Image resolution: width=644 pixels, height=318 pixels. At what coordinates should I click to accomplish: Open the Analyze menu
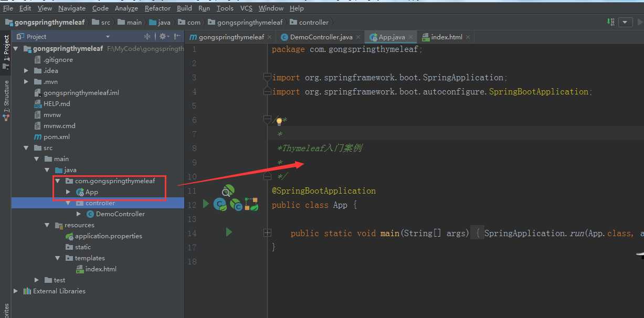coord(126,8)
